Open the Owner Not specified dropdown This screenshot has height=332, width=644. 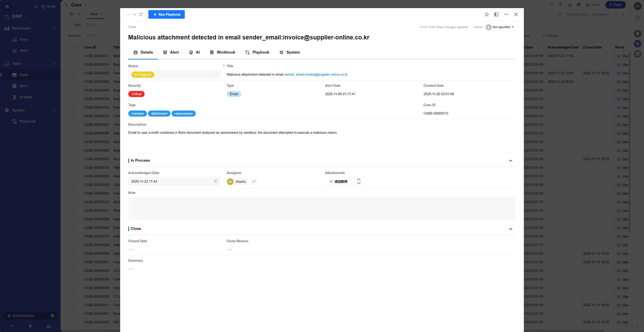click(x=503, y=27)
